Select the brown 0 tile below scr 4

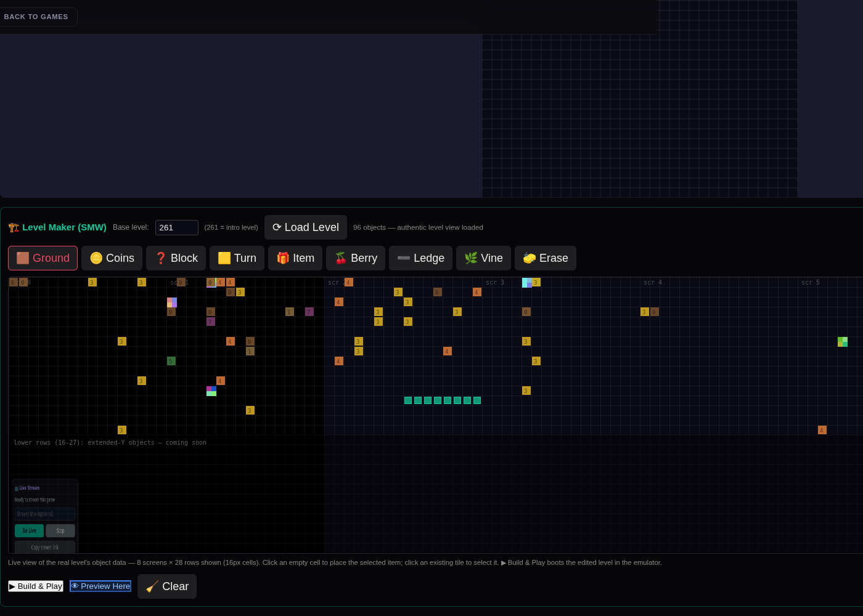(655, 312)
